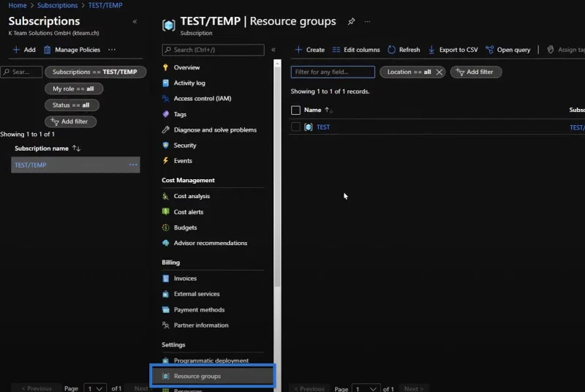Collapse the resource menu with double chevron
585x392 pixels.
[x=273, y=50]
